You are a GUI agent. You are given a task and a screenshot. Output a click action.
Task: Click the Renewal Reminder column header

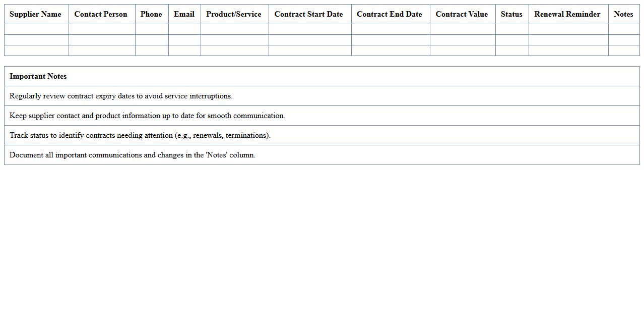[567, 14]
